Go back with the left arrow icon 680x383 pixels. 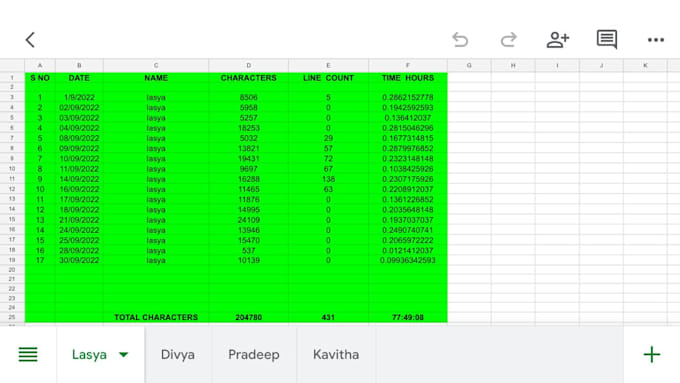point(30,40)
